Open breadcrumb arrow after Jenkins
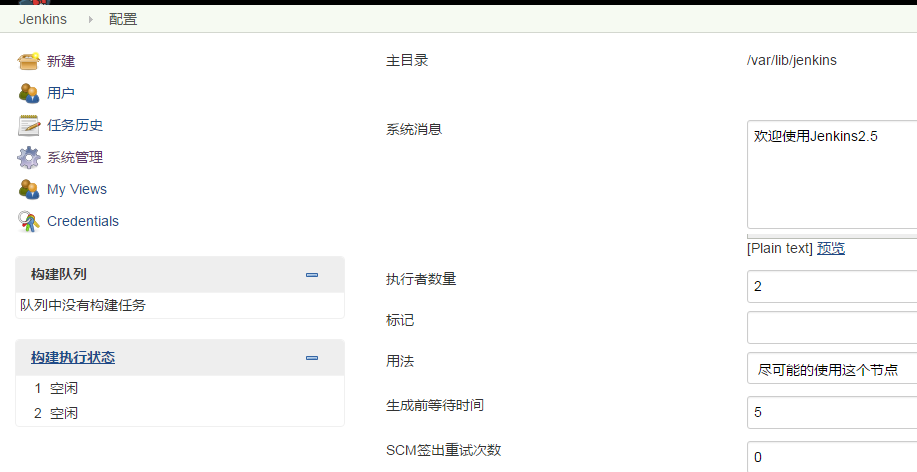This screenshot has width=917, height=472. [91, 19]
